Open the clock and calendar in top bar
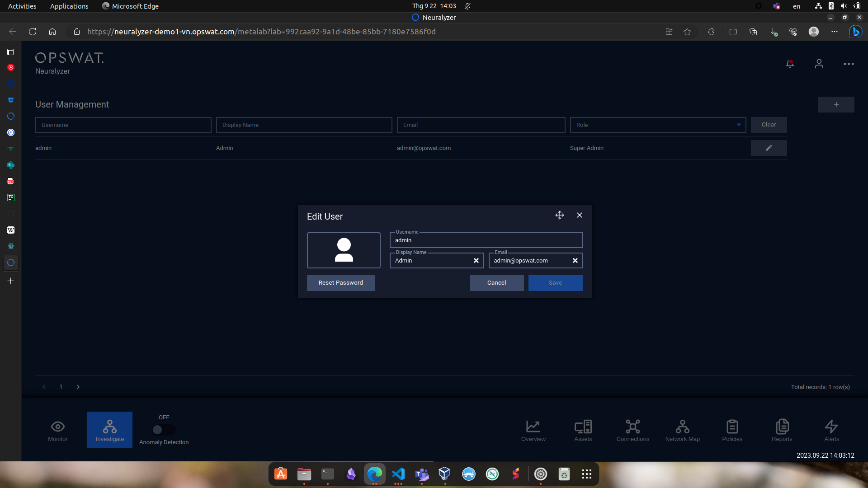The image size is (868, 488). click(x=434, y=6)
